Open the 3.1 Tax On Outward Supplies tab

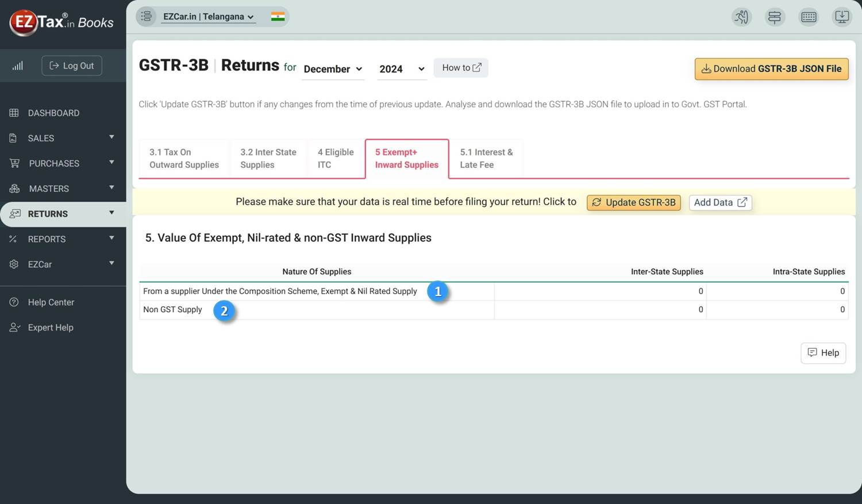coord(184,159)
